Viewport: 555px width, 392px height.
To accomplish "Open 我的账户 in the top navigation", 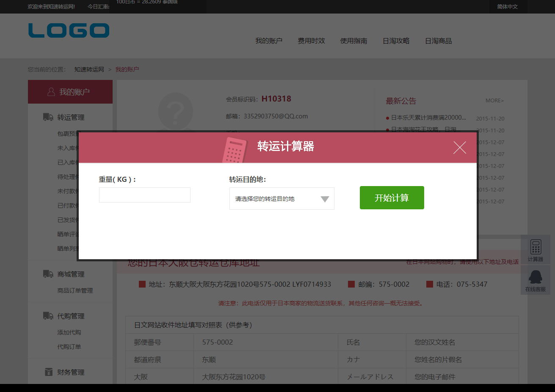I will click(269, 41).
